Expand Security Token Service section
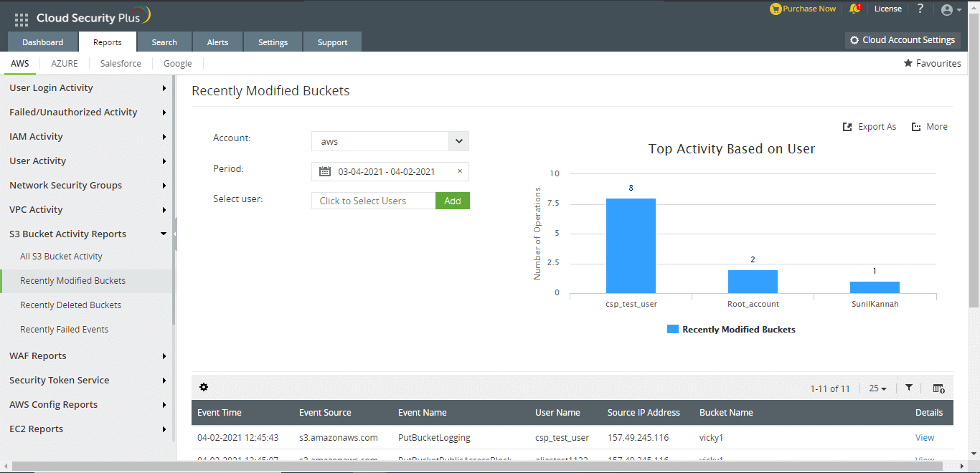The image size is (980, 473). tap(86, 380)
